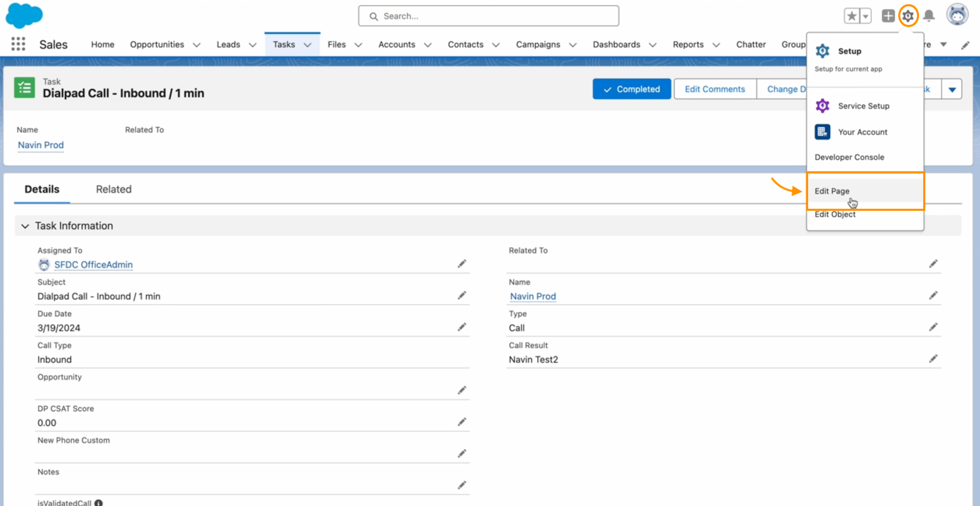Click the Call Type value Inbound

tap(55, 360)
